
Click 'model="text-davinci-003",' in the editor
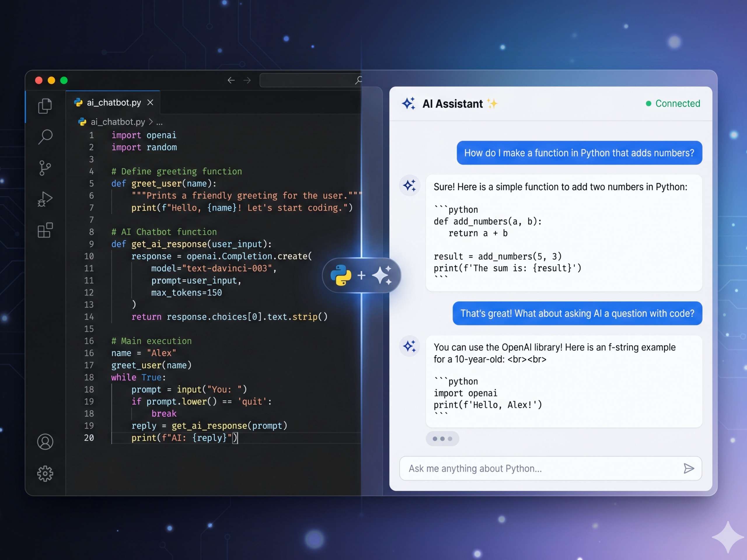(x=214, y=268)
